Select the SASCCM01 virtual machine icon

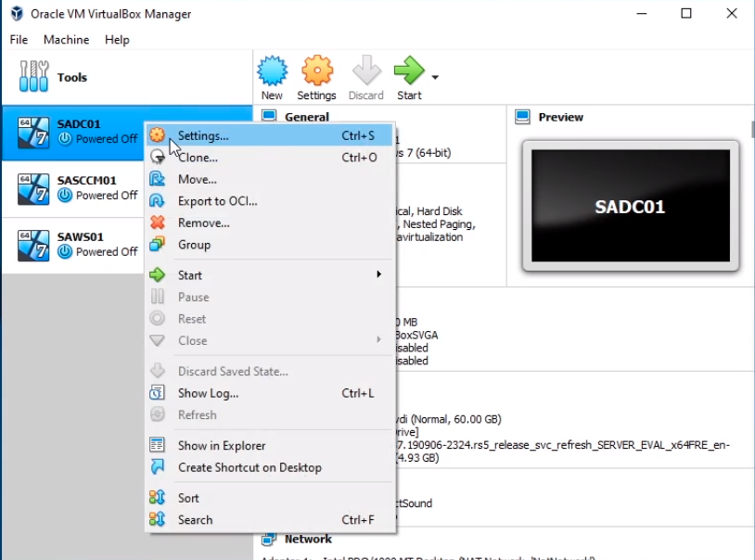(34, 188)
